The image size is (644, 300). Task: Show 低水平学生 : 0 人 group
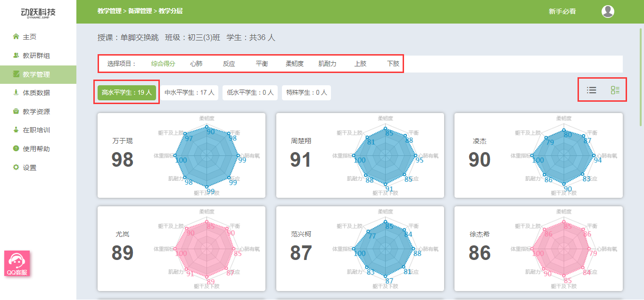250,93
